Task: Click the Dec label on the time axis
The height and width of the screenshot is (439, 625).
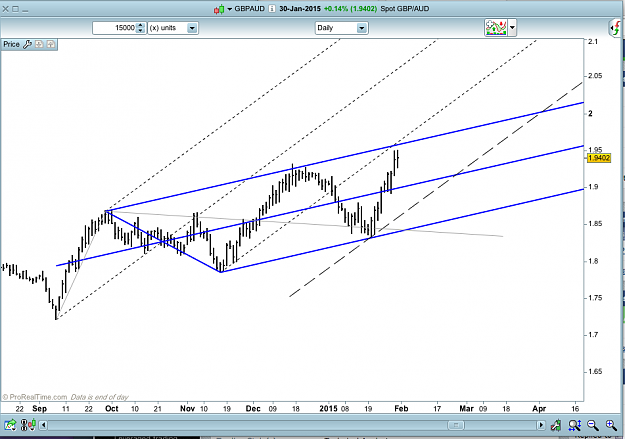Action: click(253, 409)
